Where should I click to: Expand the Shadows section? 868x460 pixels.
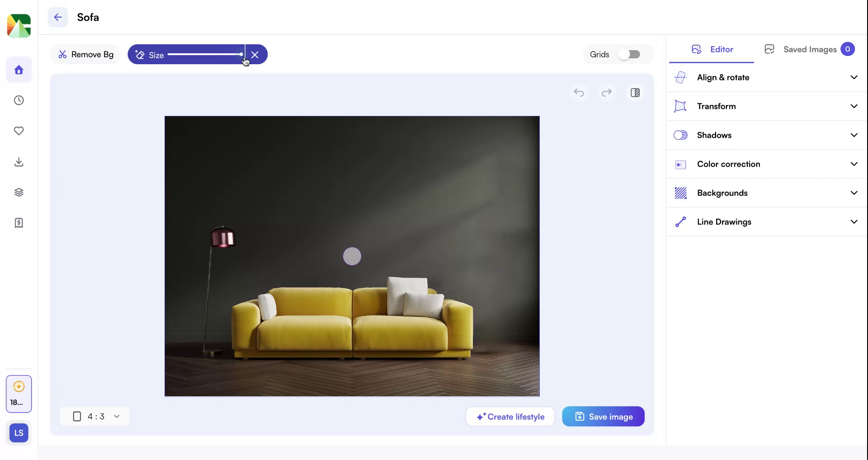click(x=765, y=135)
